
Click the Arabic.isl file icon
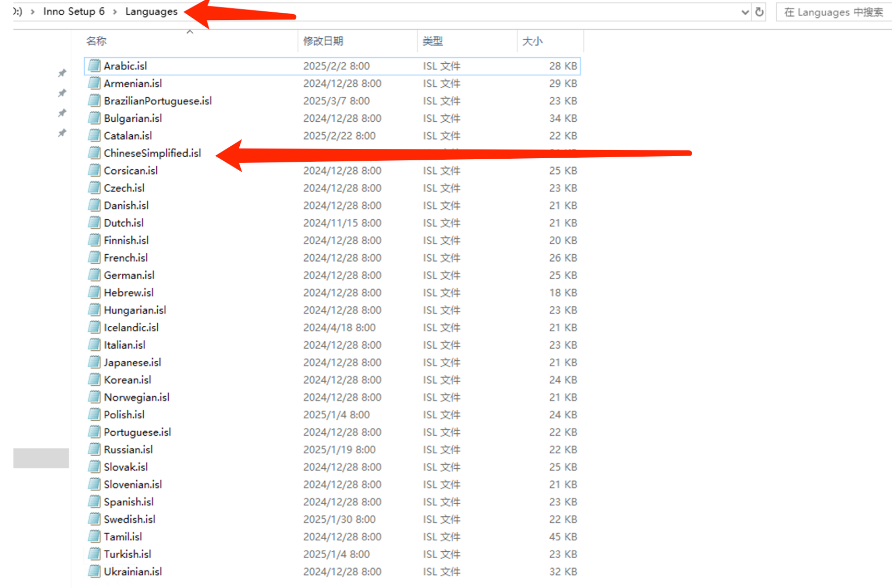(94, 66)
